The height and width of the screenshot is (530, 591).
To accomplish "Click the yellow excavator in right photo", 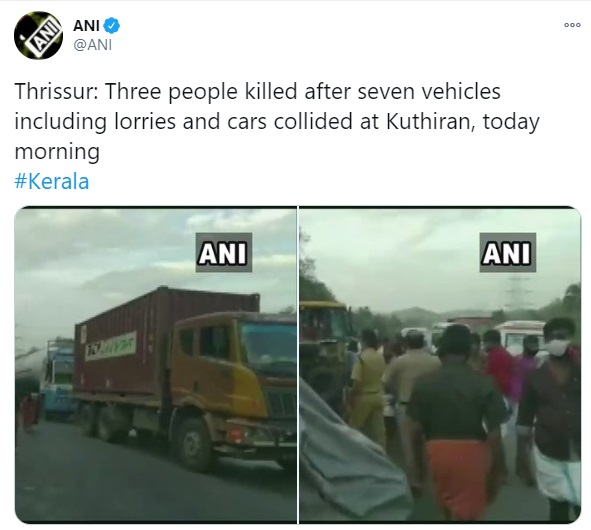I will coord(325,347).
